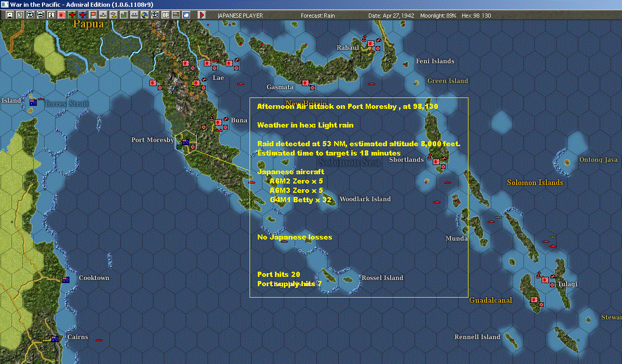Click the floppy-disk save game icon
Viewport: 622px width, 364px height.
pyautogui.click(x=10, y=15)
